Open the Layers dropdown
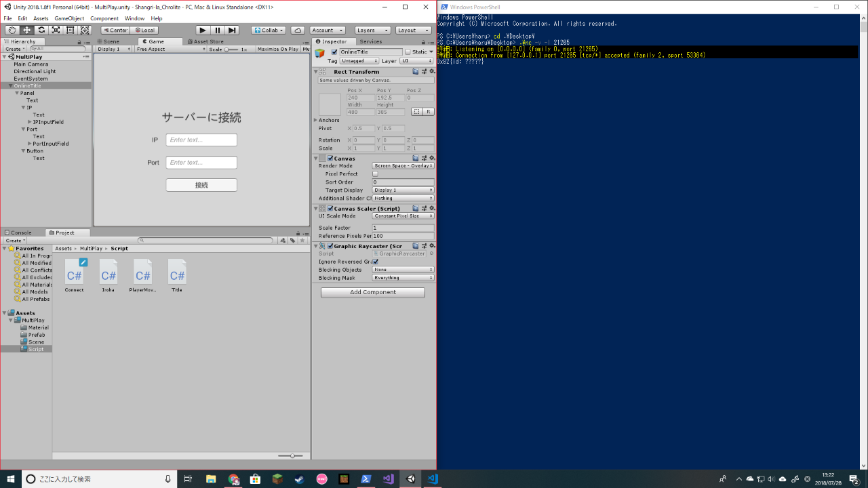The height and width of the screenshot is (488, 868). coord(372,30)
